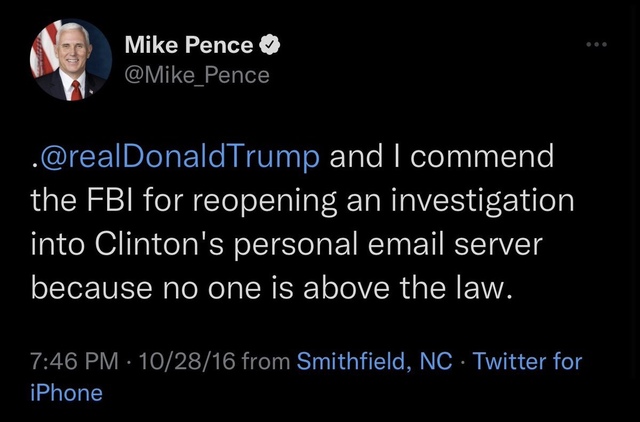Screen dimensions: 640x422
Task: Open the tweet's three-dot more options menu
Action: [597, 47]
